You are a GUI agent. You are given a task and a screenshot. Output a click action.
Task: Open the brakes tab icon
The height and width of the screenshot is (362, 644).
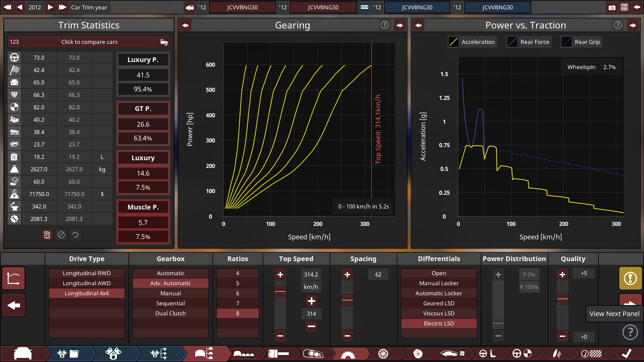(418, 354)
